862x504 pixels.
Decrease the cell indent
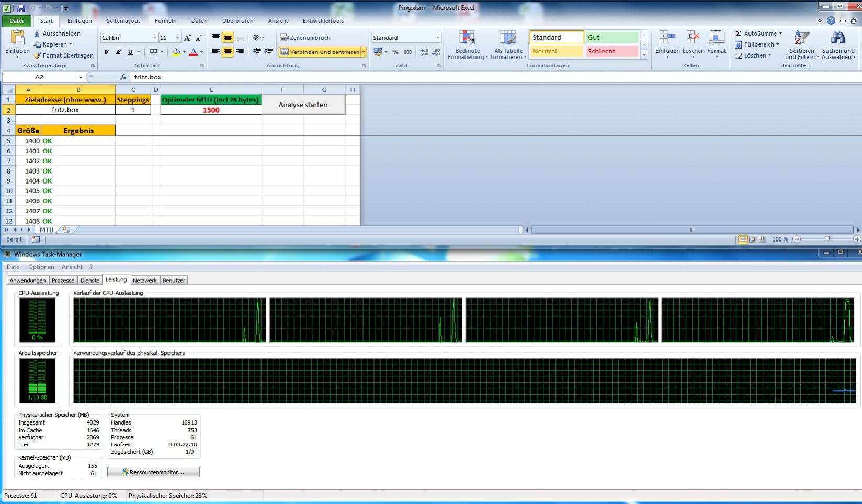coord(257,52)
